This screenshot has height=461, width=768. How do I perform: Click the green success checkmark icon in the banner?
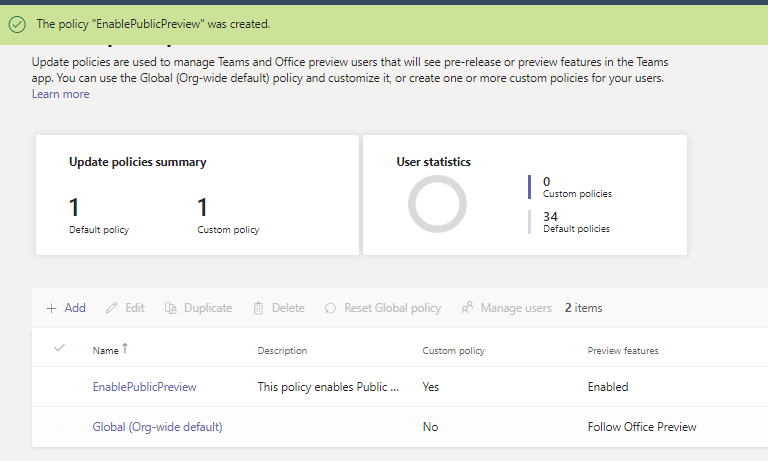point(16,23)
